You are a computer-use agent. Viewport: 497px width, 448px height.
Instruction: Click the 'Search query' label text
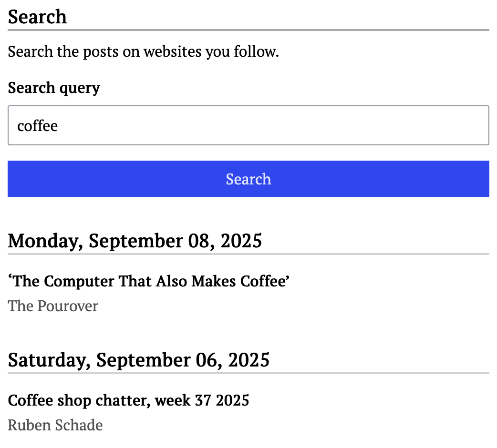53,88
